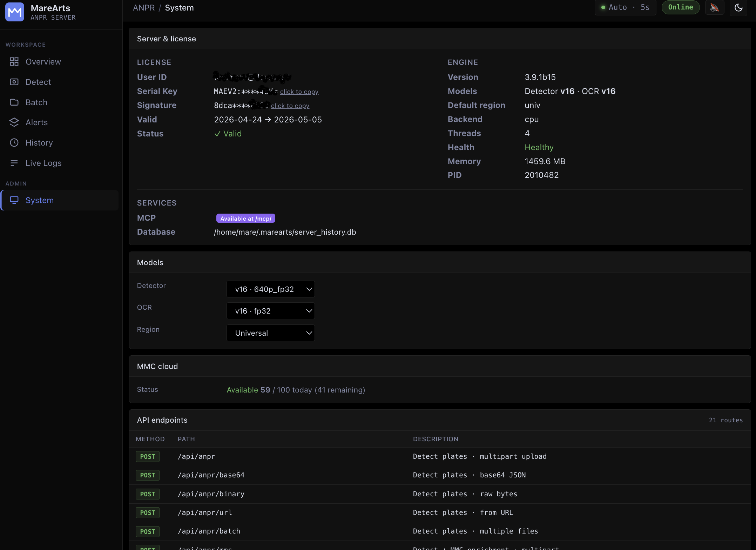Click the Available at /mcp/ badge

(x=246, y=219)
